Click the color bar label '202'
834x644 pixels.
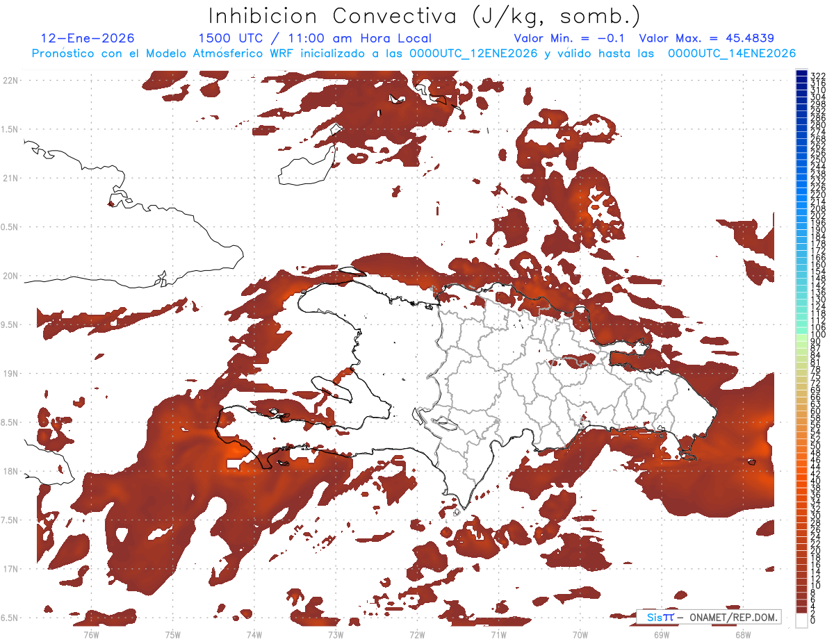pos(818,215)
